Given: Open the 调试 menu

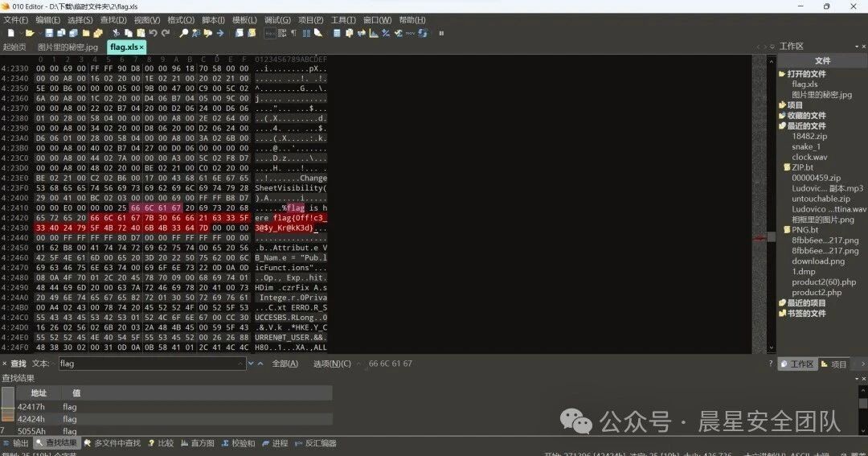Looking at the screenshot, I should point(277,20).
